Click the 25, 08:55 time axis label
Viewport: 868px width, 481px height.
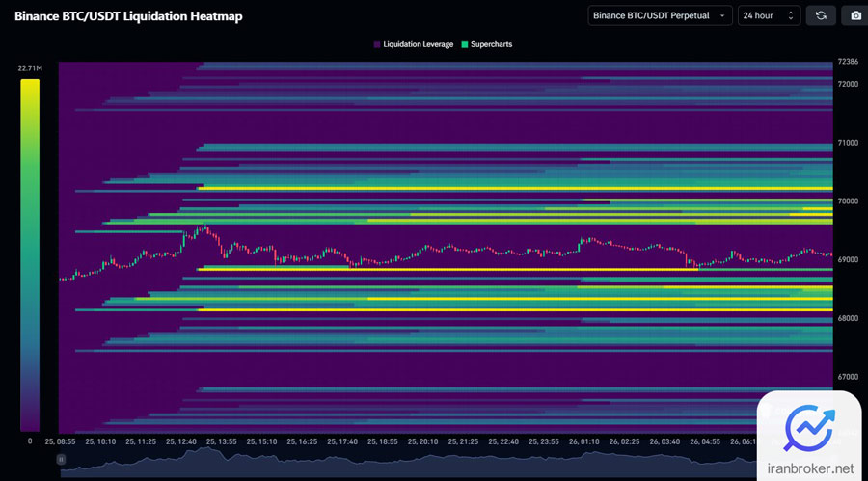point(60,441)
